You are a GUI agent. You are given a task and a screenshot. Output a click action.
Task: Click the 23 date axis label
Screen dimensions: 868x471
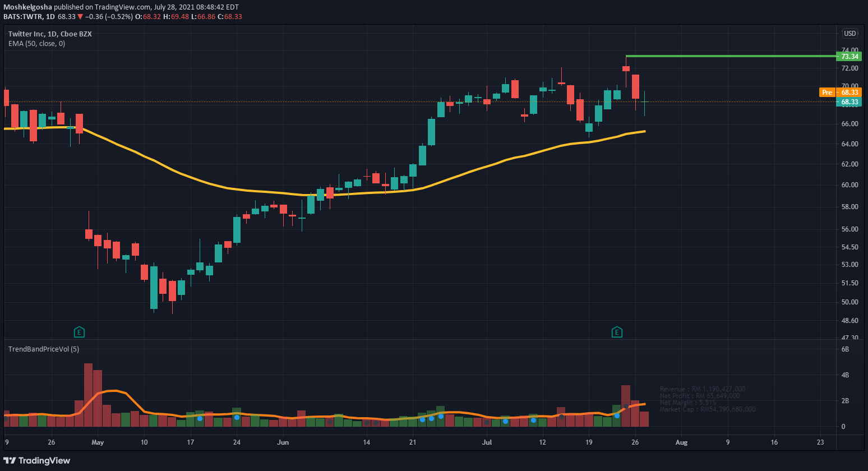(x=820, y=442)
